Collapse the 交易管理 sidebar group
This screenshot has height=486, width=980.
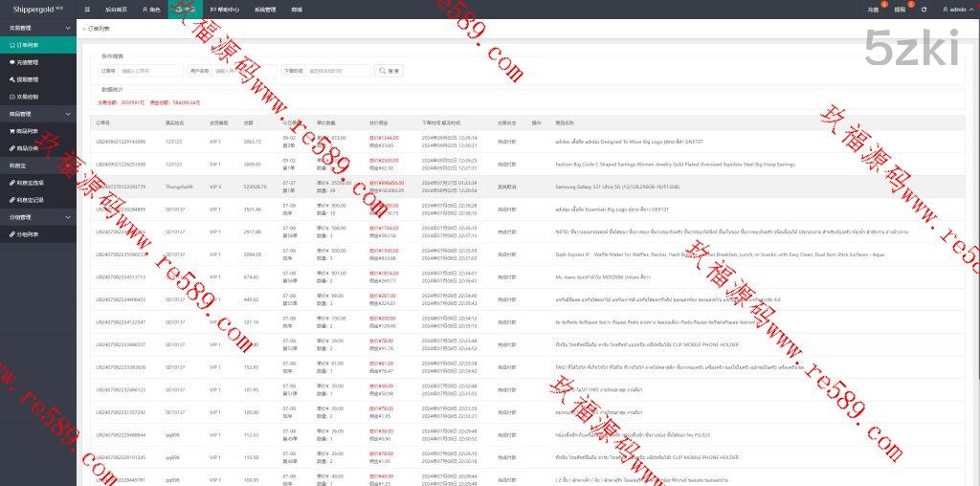pyautogui.click(x=68, y=28)
